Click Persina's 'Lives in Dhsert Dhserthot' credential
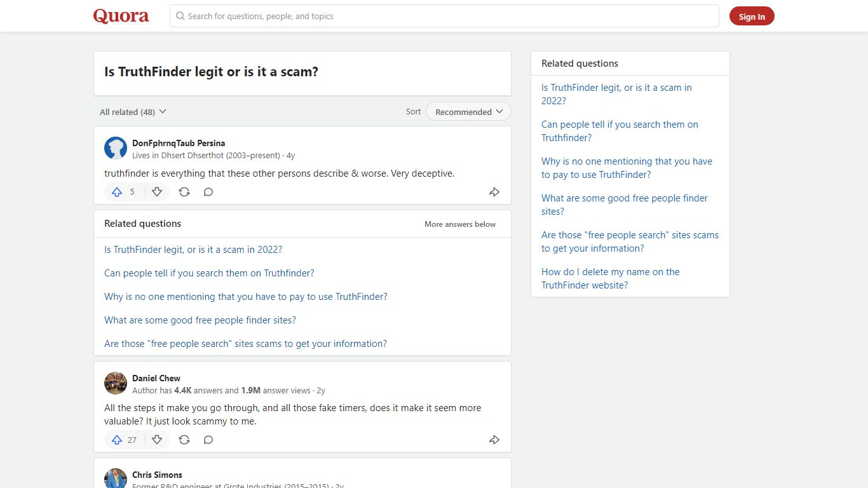868x488 pixels. click(206, 156)
